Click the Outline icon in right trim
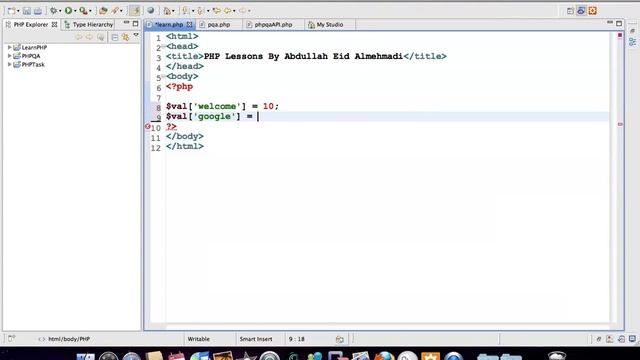Image resolution: width=640 pixels, height=360 pixels. pyautogui.click(x=632, y=42)
